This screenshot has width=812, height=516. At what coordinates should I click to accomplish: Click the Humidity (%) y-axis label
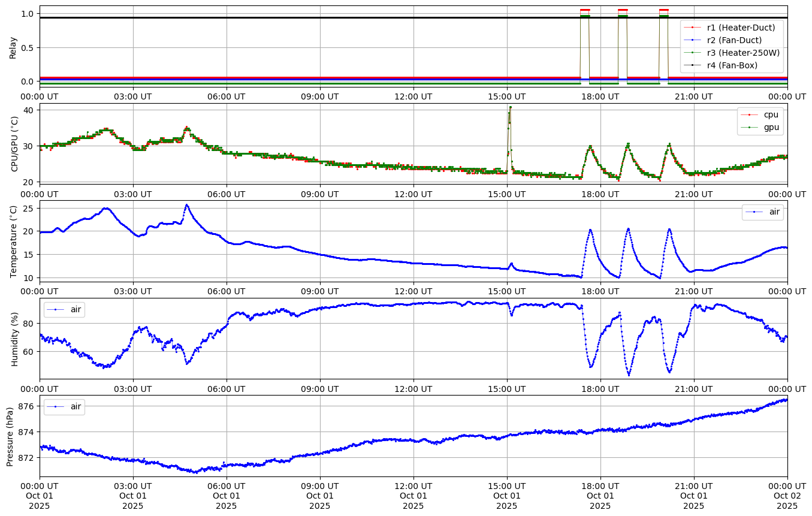click(14, 339)
